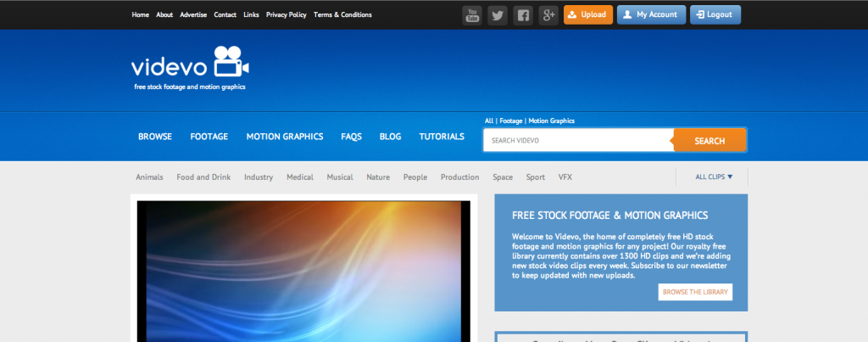This screenshot has height=342, width=868.
Task: Select the Musical category
Action: tap(340, 177)
